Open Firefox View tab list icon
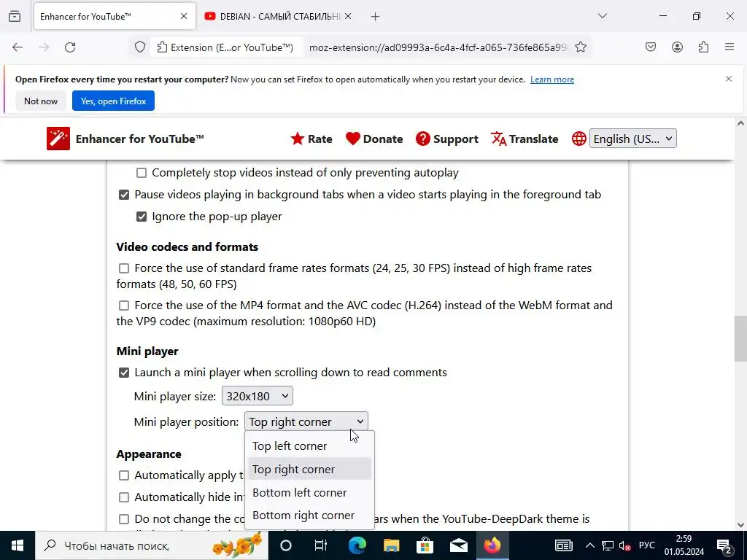747x560 pixels. [15, 16]
